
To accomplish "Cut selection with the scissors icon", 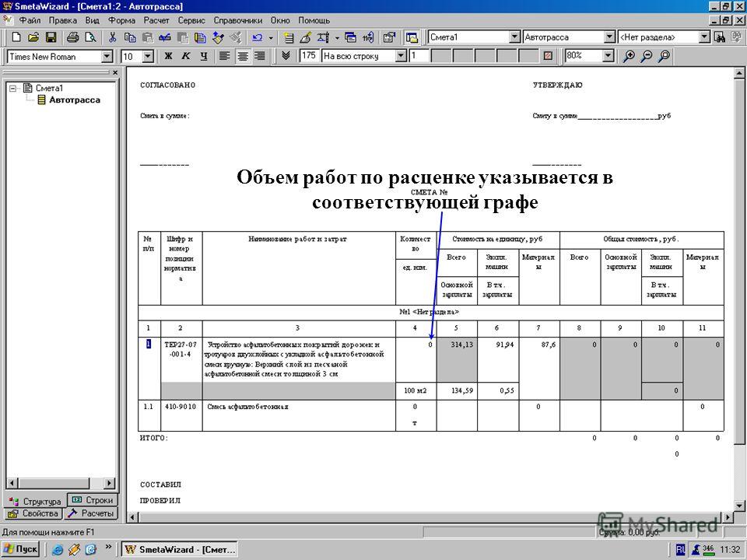I will point(112,37).
